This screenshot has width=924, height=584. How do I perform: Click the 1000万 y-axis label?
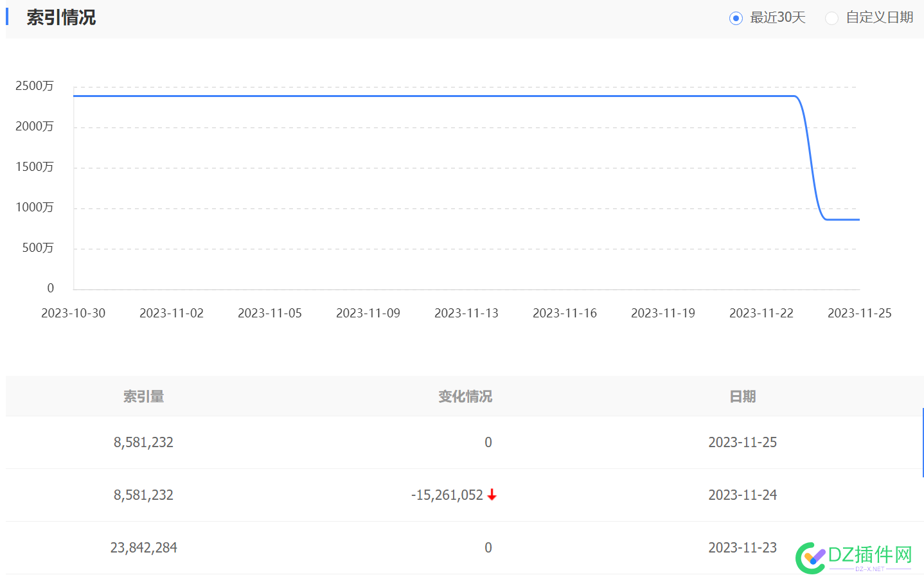tap(35, 207)
